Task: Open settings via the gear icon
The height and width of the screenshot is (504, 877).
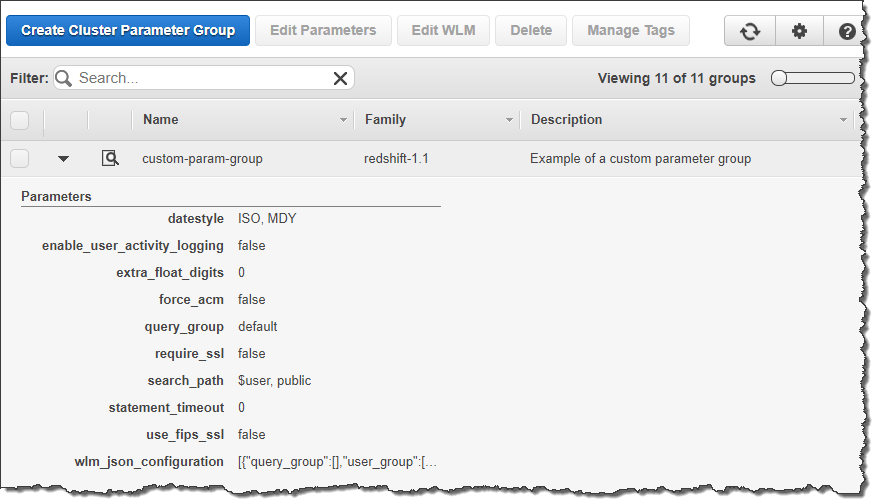Action: (799, 31)
